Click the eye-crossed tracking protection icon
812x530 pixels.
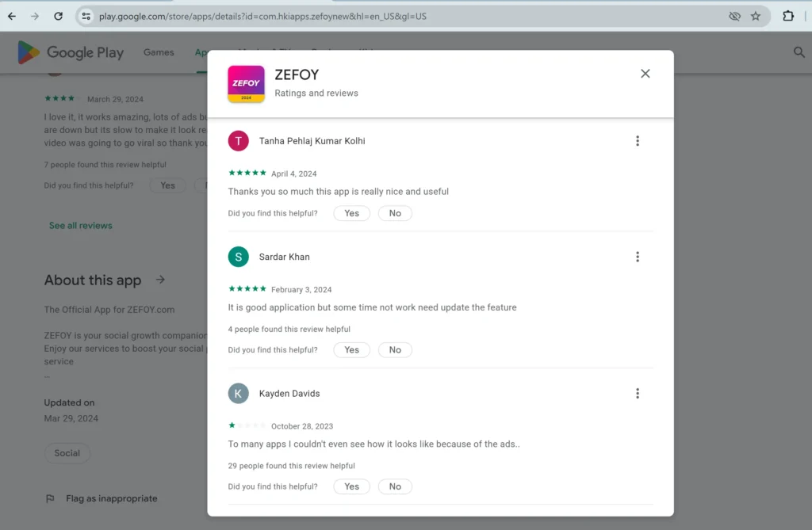pos(734,16)
